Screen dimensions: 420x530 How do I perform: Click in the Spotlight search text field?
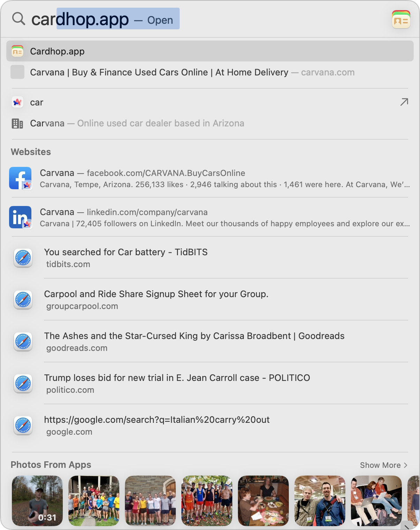[x=209, y=19]
